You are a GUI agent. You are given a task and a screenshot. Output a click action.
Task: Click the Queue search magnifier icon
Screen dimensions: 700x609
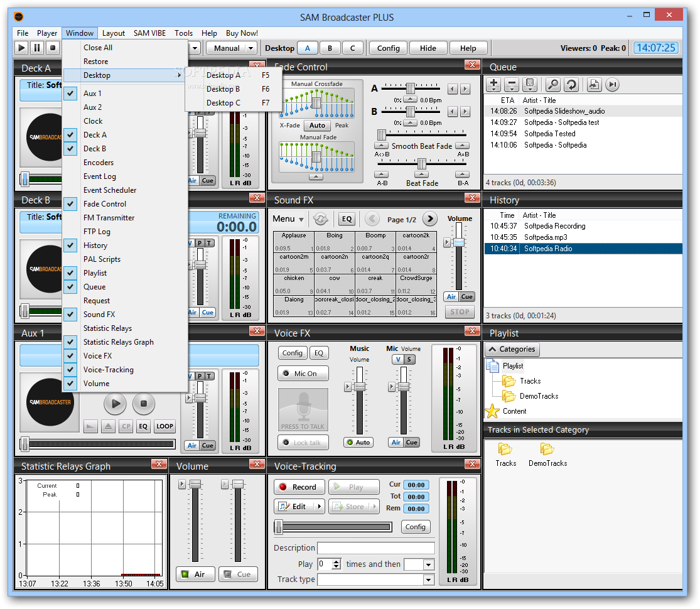[553, 84]
